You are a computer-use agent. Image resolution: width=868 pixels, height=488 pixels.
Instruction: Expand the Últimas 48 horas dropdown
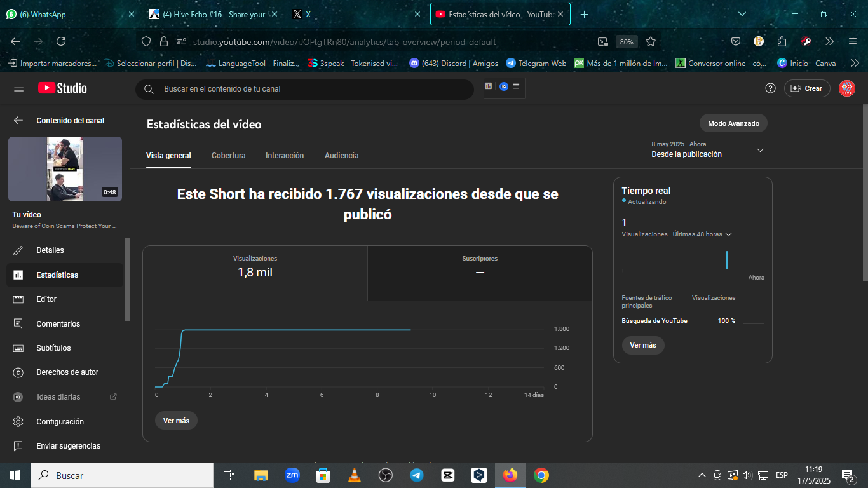pos(677,234)
